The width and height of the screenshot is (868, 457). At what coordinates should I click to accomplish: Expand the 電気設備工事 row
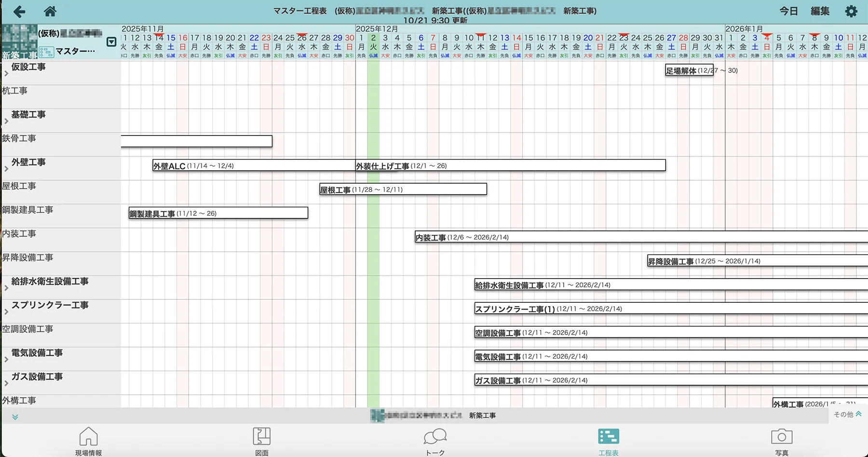click(x=6, y=360)
